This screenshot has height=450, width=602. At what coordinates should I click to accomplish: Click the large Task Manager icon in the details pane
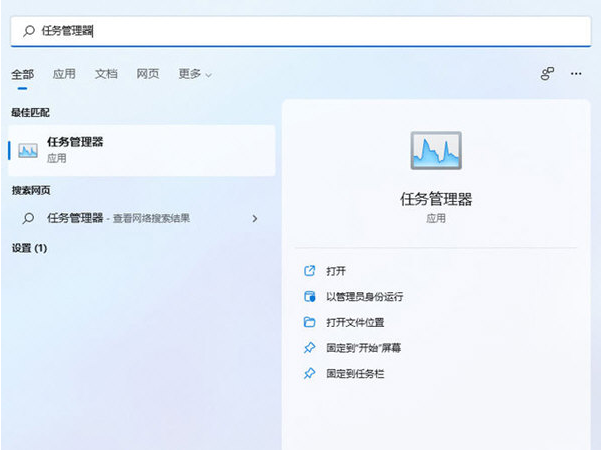(436, 151)
